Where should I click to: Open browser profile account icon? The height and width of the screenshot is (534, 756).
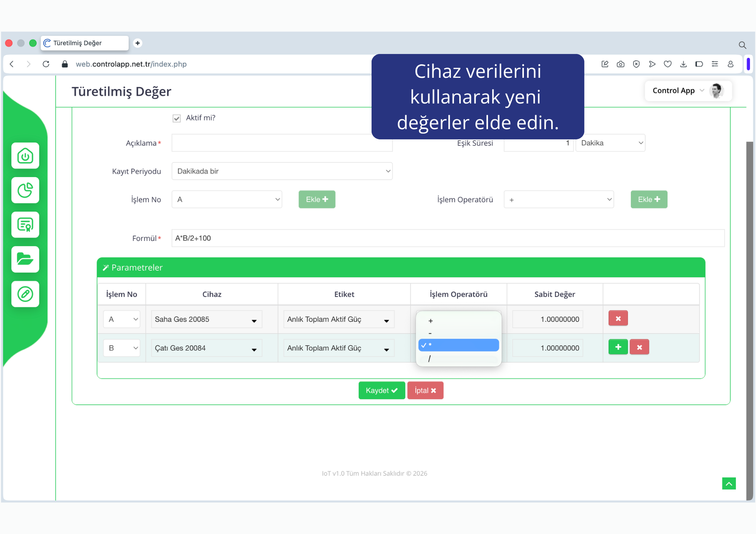(730, 64)
